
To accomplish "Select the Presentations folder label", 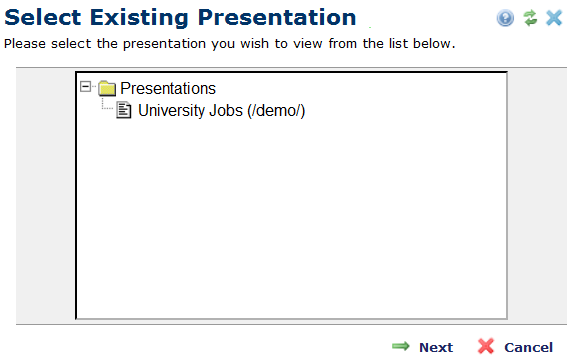I will pos(168,88).
